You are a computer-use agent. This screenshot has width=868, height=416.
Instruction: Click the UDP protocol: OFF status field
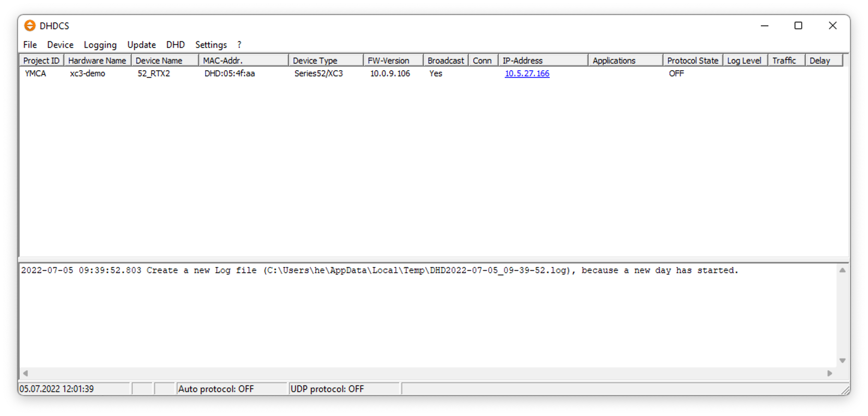[x=344, y=389]
